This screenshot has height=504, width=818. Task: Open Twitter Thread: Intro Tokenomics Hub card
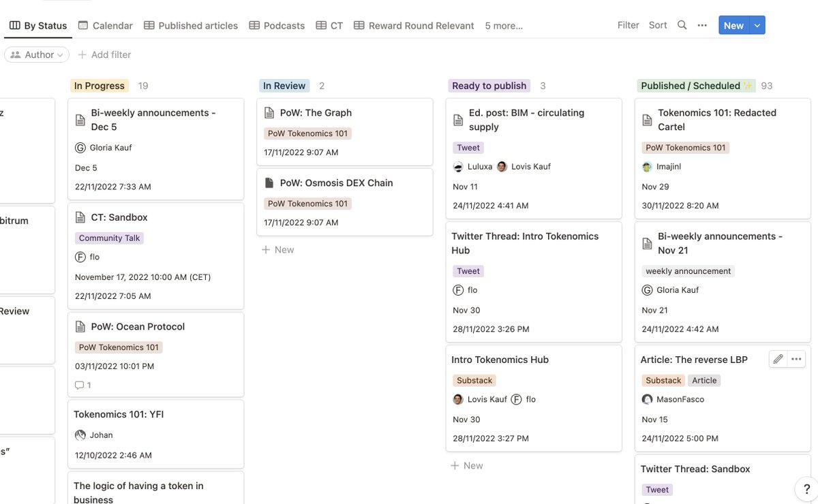click(534, 281)
